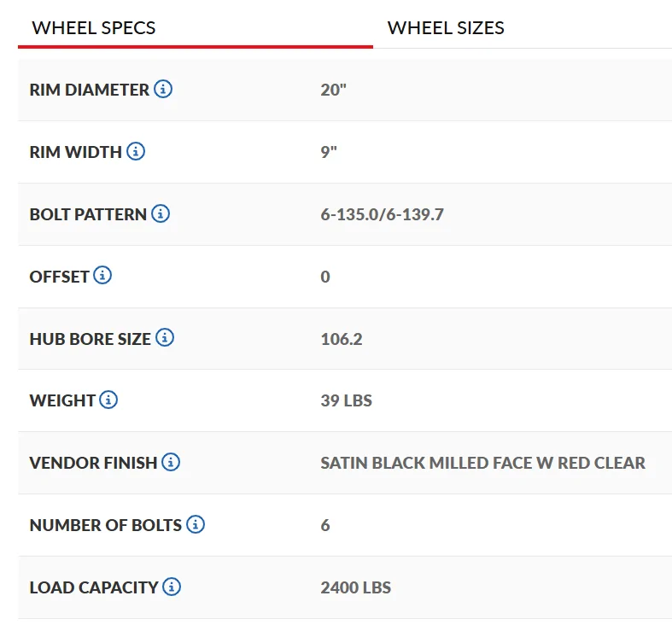Select the 106.2 hub bore value
672x625 pixels.
point(342,339)
